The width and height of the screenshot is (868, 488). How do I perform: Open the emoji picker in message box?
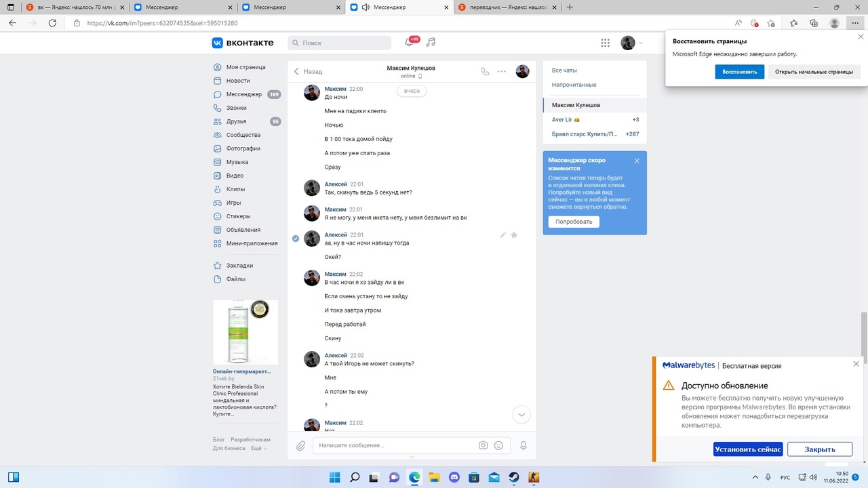(499, 445)
